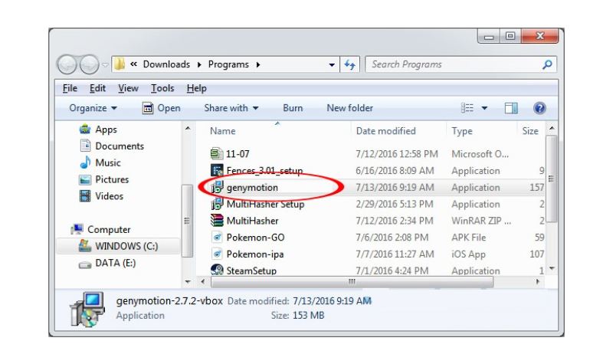Click the search magnifier icon
This screenshot has width=613, height=364.
pos(546,65)
